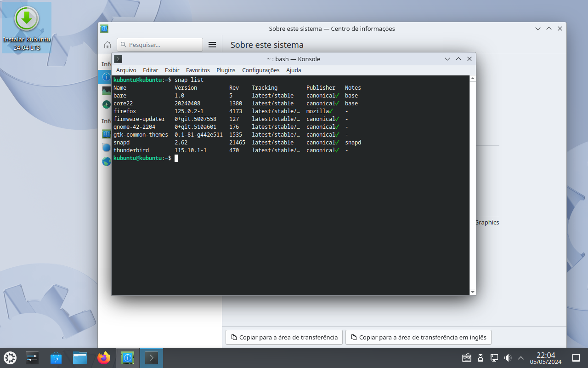Open the Info Center hamburger menu
The image size is (588, 368).
tap(212, 44)
